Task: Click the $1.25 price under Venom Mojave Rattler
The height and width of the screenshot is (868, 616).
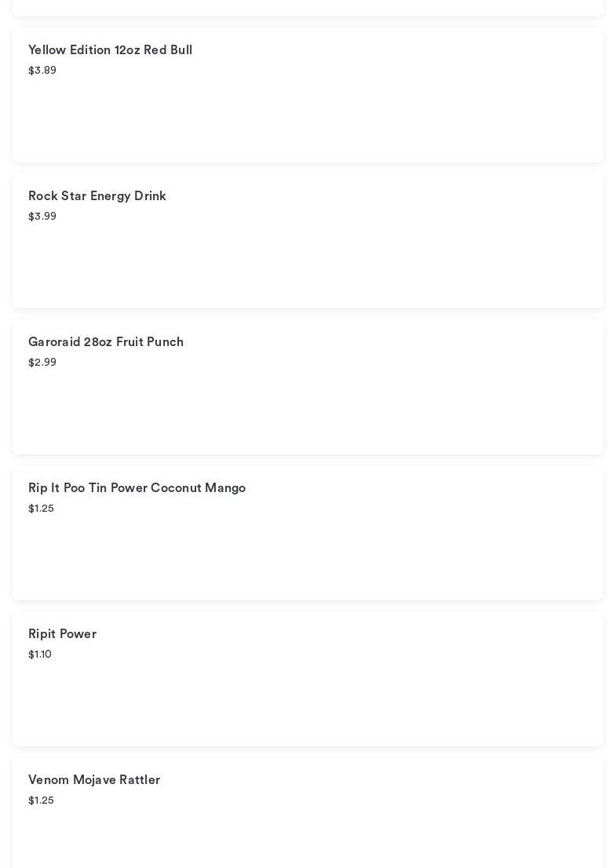Action: [x=41, y=801]
